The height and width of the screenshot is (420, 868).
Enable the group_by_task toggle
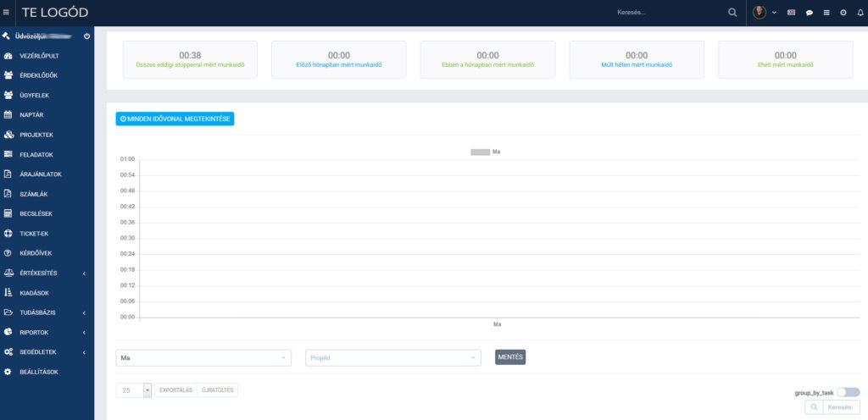(848, 392)
